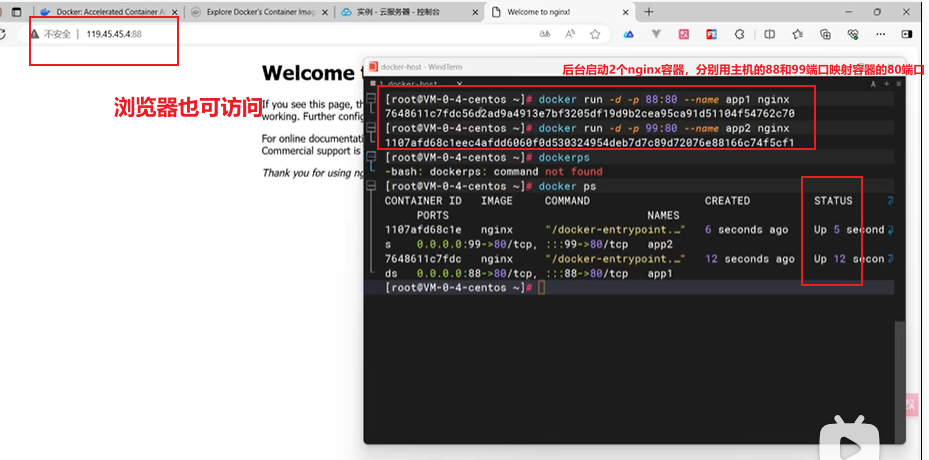Screen dimensions: 929x460
Task: Open browser essentials heart icon
Action: (x=853, y=34)
